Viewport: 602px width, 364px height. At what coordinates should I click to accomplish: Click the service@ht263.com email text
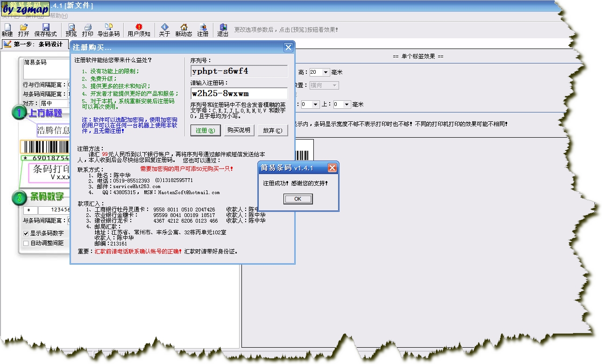[x=136, y=186]
